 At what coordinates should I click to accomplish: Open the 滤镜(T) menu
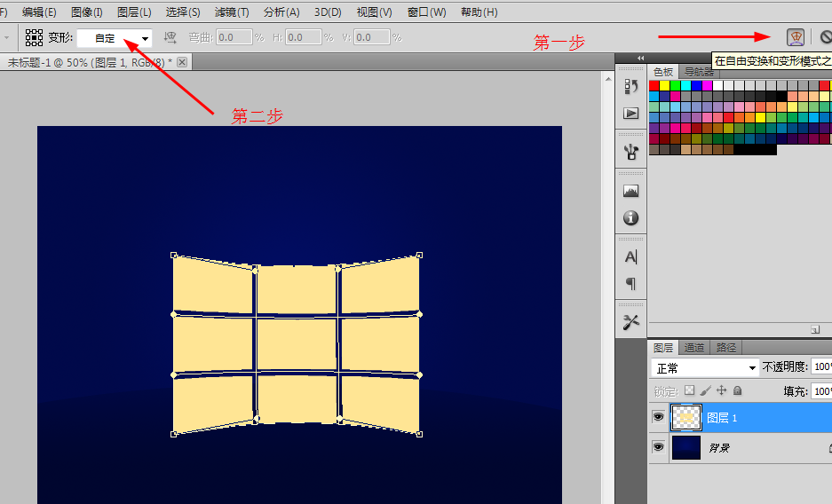point(232,12)
